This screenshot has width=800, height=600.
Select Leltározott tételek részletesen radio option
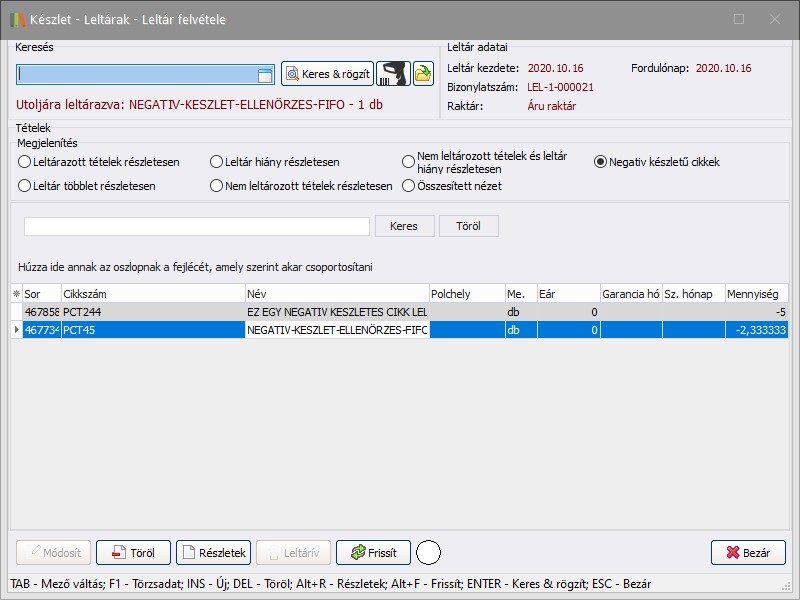25,162
